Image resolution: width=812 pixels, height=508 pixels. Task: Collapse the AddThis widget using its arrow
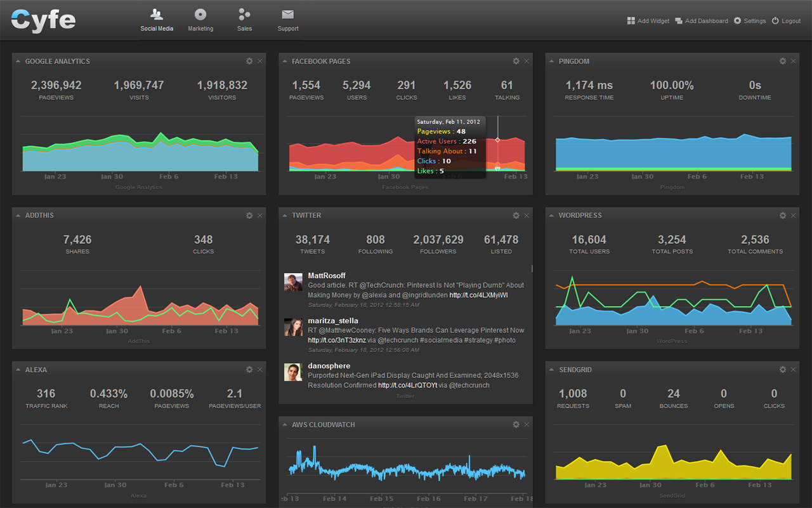[x=18, y=215]
